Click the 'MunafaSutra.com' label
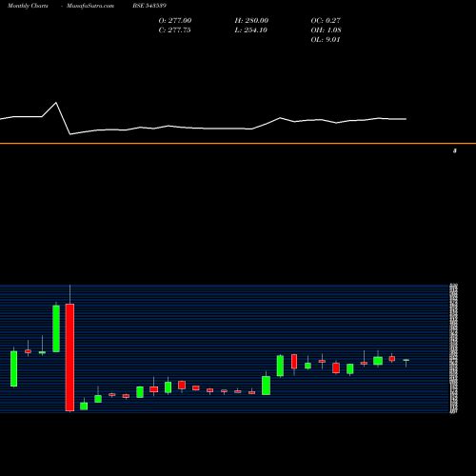Viewport: 476px width, 476px height. [x=90, y=6]
